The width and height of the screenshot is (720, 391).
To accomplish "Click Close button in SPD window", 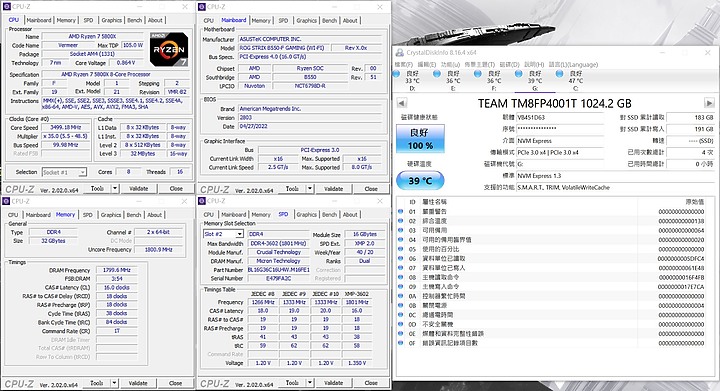I will coord(371,383).
